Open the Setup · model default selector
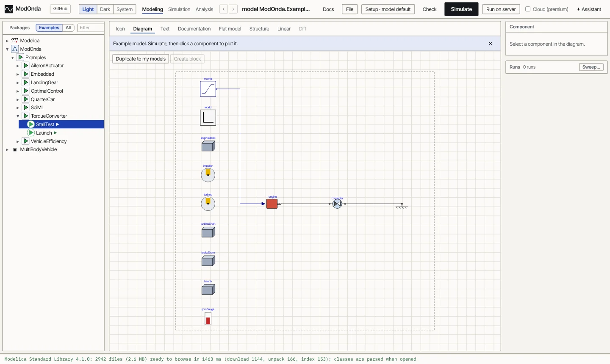This screenshot has width=610, height=364. pyautogui.click(x=388, y=9)
